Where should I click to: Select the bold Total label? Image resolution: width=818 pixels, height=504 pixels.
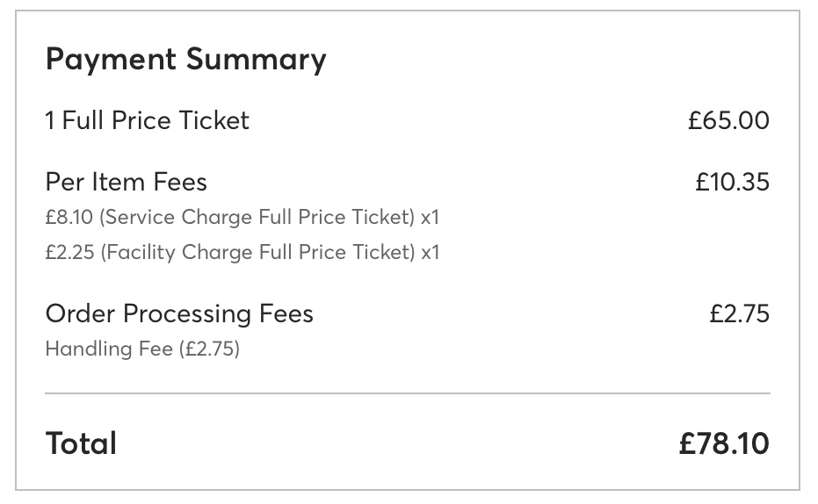tap(81, 443)
